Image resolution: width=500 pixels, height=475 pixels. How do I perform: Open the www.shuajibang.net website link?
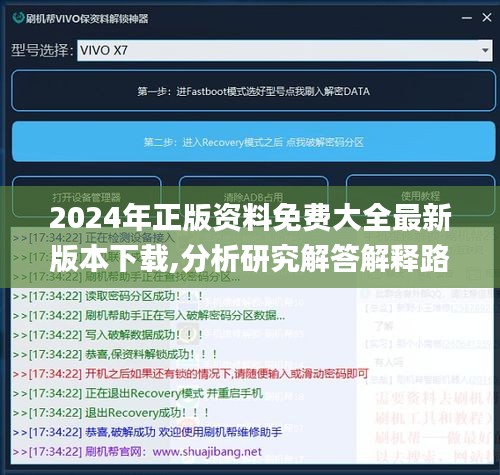coord(207,452)
